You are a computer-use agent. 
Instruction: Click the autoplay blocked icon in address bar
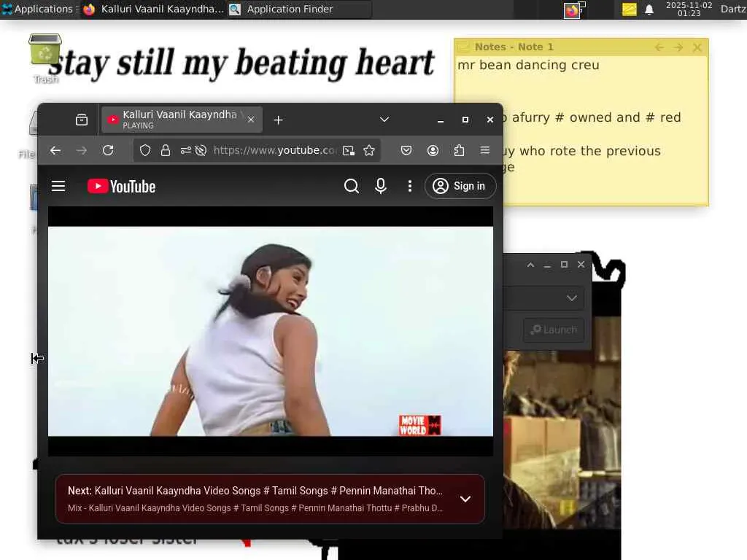tap(201, 150)
